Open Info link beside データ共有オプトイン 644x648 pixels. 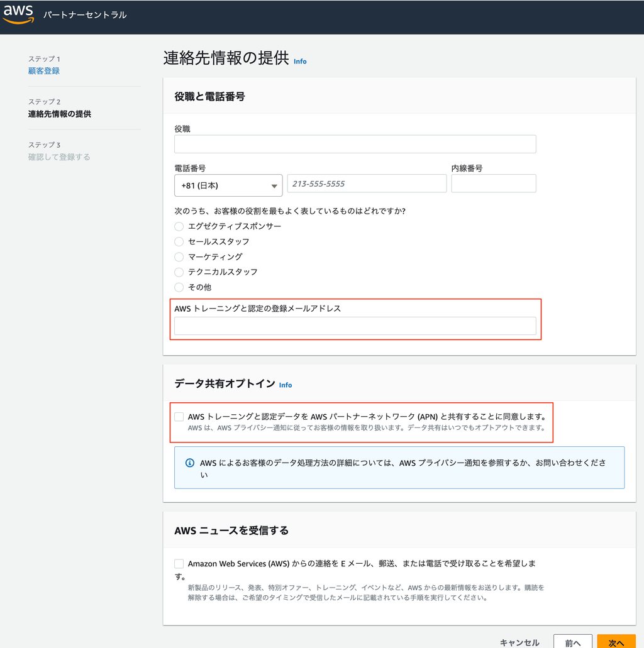286,385
